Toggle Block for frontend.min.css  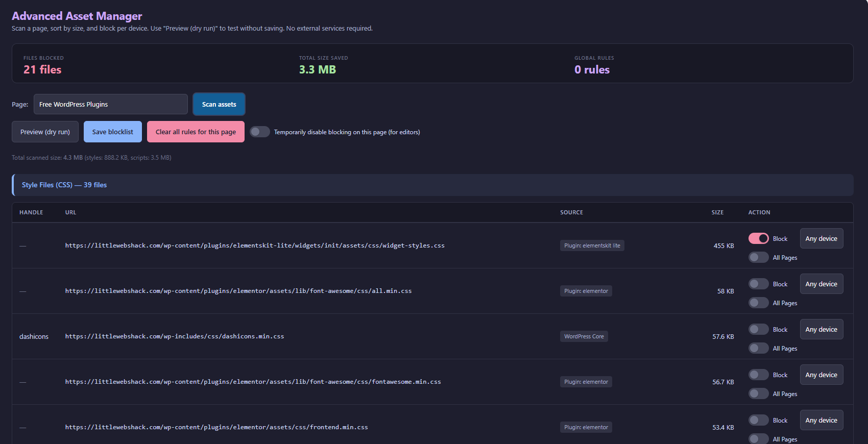point(758,420)
